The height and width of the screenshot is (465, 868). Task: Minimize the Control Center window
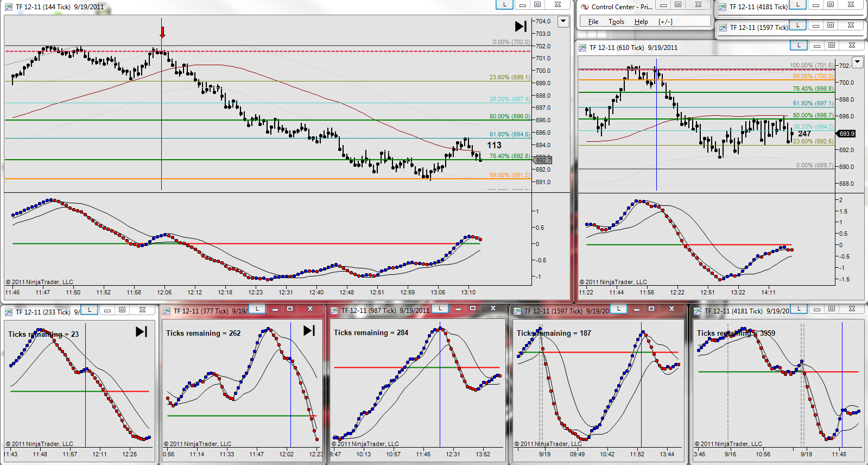(663, 4)
